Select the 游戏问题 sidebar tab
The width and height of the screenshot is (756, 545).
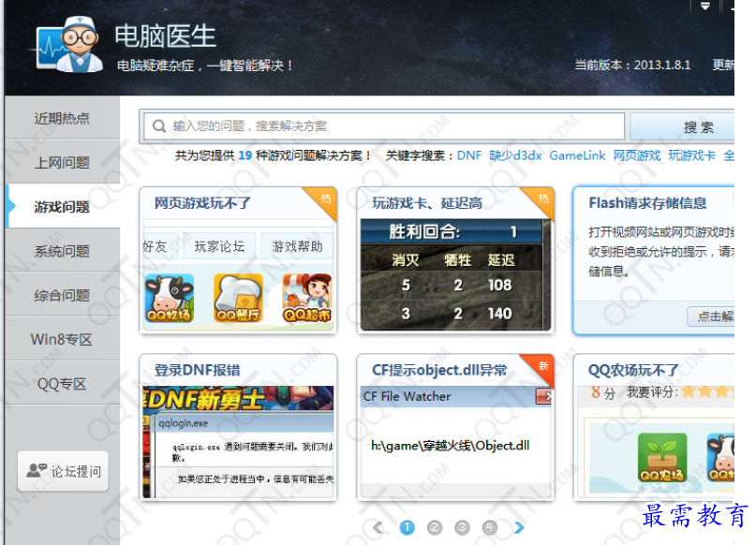62,207
